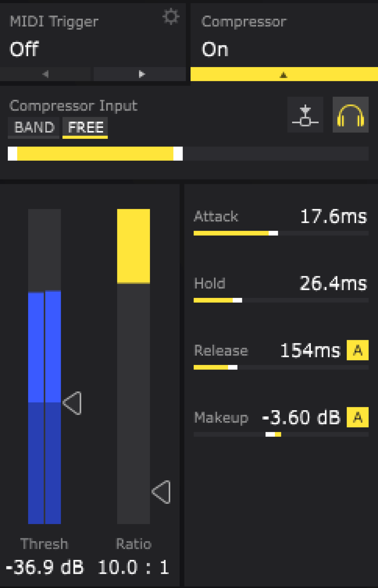
Task: Click the Makeup value -3.60 dB
Action: [301, 418]
